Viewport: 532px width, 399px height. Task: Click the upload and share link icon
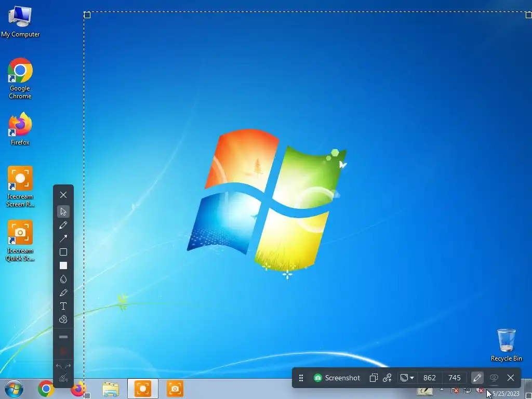point(387,378)
